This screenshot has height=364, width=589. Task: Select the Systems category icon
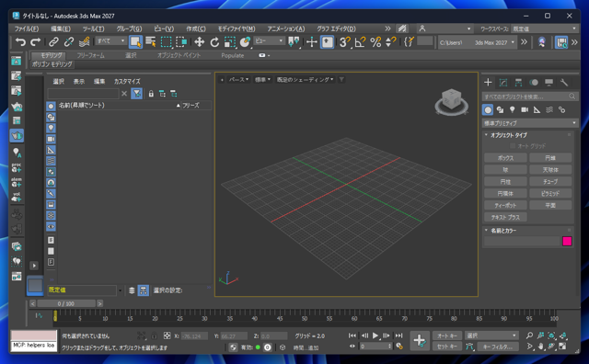[561, 110]
